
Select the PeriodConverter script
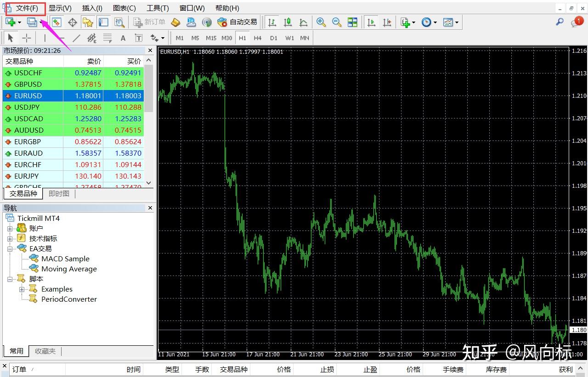(x=69, y=299)
